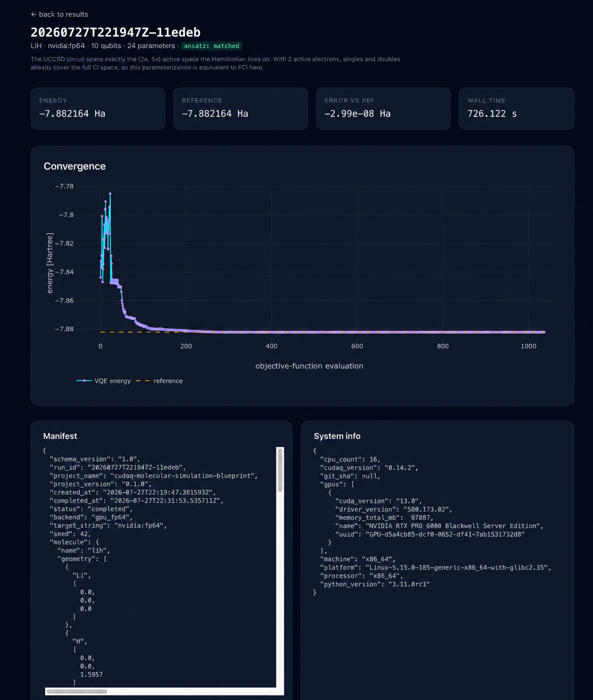This screenshot has width=593, height=700.
Task: Select the run ID heading 20260727T221947Z-11edeb
Action: pyautogui.click(x=116, y=32)
